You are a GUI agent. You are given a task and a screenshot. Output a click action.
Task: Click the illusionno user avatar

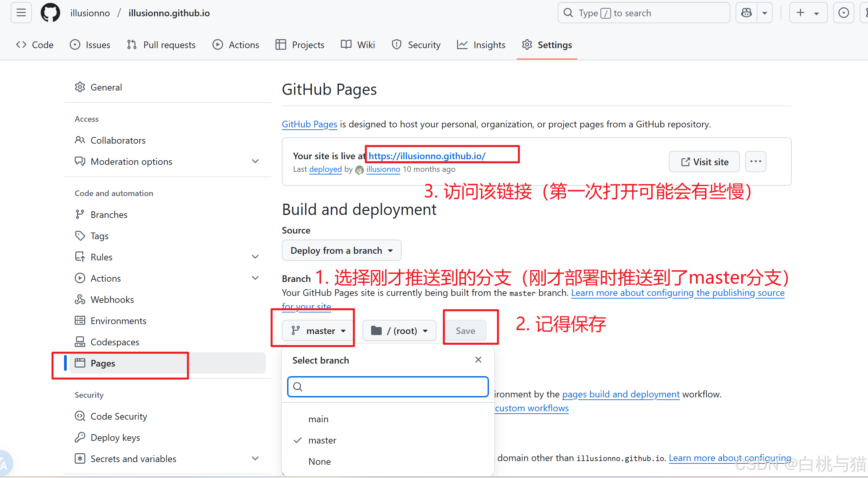(x=359, y=170)
